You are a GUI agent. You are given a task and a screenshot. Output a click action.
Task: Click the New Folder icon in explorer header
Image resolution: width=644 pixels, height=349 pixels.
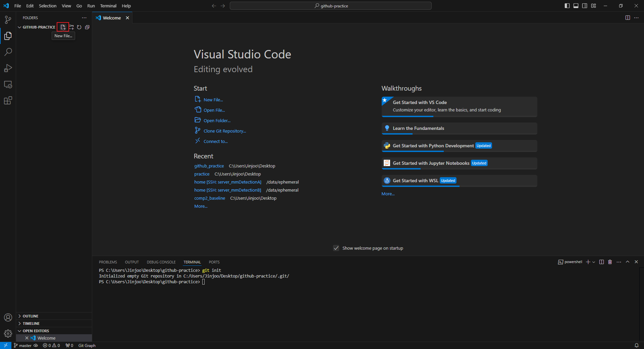coord(71,27)
